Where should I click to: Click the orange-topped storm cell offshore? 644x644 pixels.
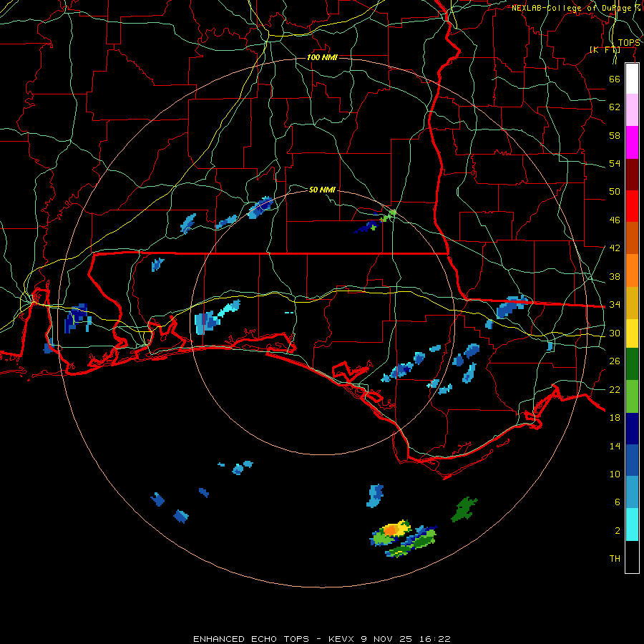pos(391,532)
